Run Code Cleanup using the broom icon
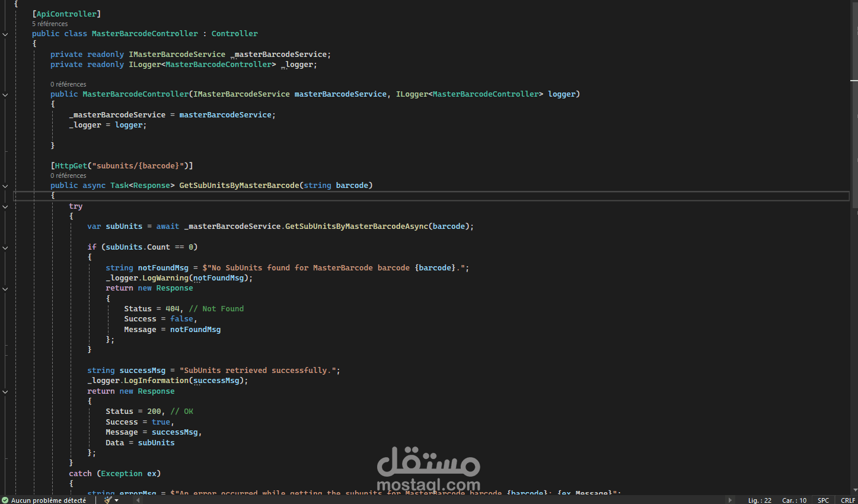The width and height of the screenshot is (858, 504). (107, 500)
